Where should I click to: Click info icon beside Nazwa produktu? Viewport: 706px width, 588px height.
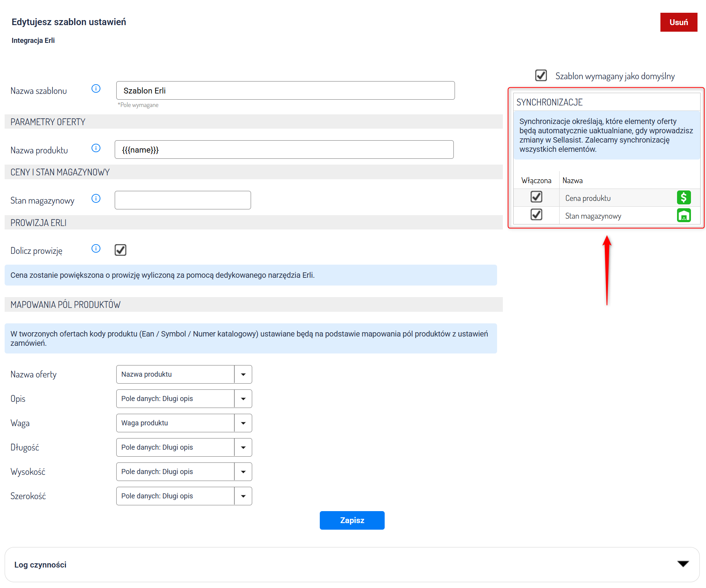(x=96, y=148)
